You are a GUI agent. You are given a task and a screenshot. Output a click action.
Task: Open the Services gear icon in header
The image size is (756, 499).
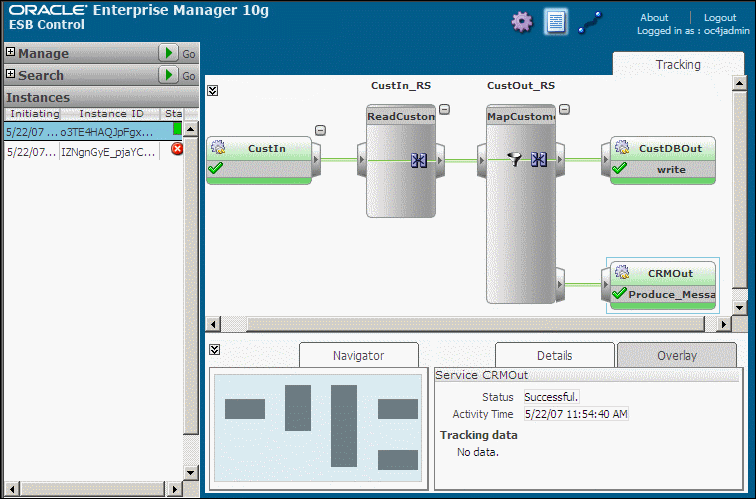(x=522, y=22)
